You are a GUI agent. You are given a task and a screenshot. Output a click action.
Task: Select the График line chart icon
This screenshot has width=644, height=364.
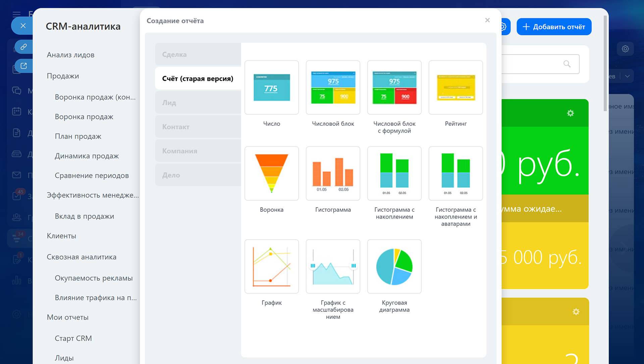coord(271,266)
